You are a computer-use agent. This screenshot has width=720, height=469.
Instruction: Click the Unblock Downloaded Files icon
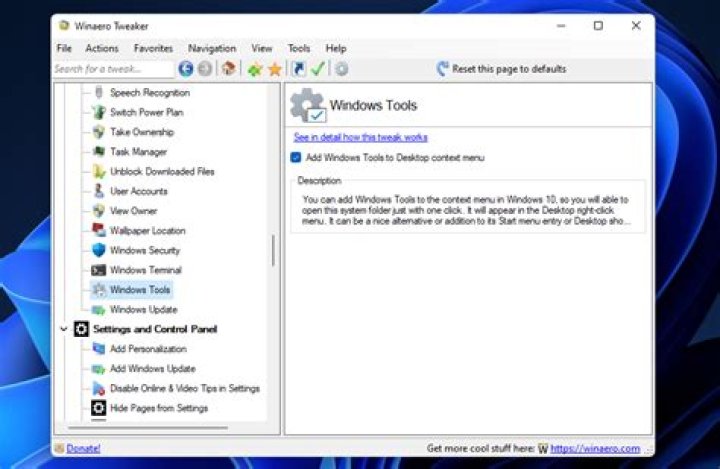coord(98,171)
